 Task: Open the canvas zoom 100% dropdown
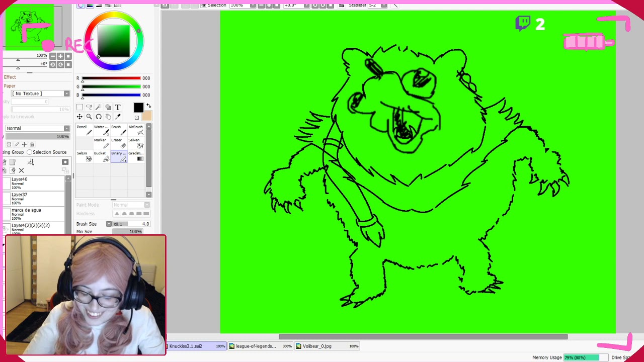pos(243,5)
